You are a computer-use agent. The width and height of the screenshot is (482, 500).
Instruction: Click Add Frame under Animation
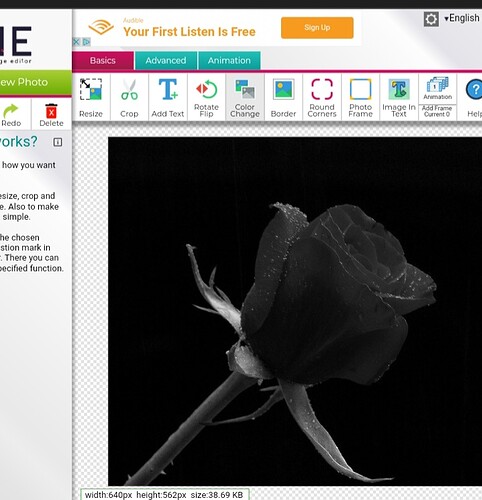coord(437,111)
